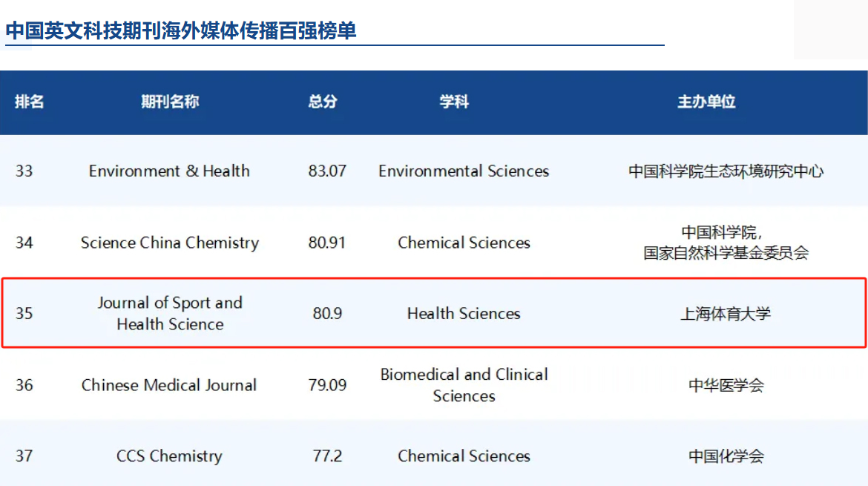Click the CCS Chemistry journal name

(169, 456)
